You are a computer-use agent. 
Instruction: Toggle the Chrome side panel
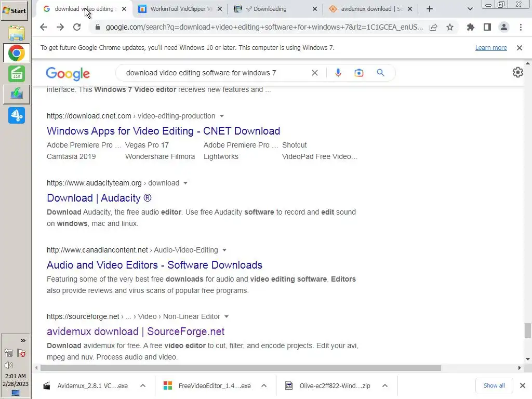[487, 27]
